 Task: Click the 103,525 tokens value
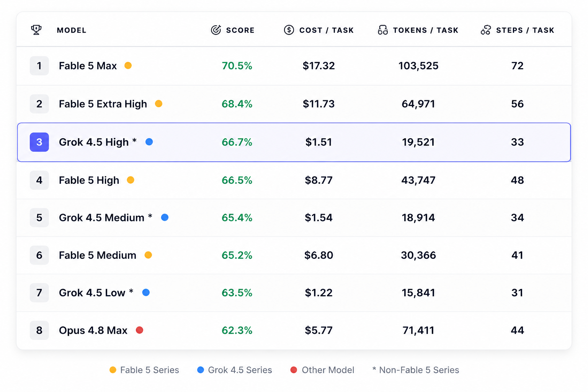tap(418, 66)
